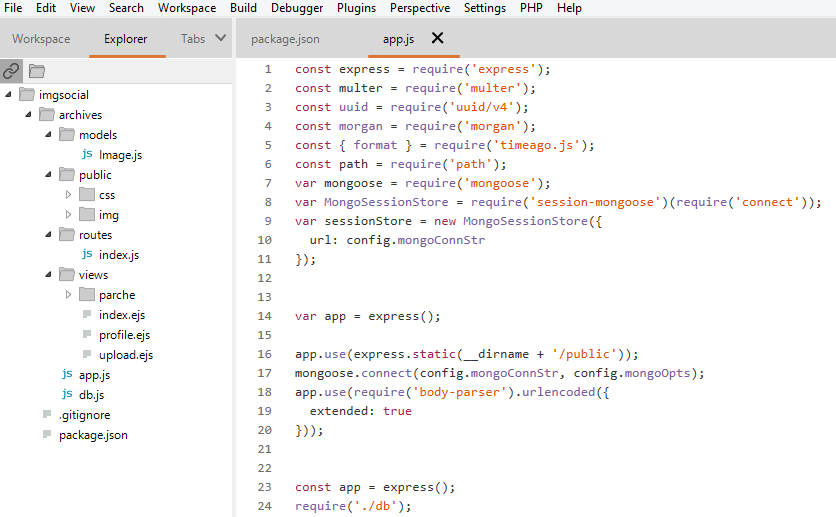Open the Edit menu
This screenshot has height=517, width=836.
pyautogui.click(x=46, y=8)
